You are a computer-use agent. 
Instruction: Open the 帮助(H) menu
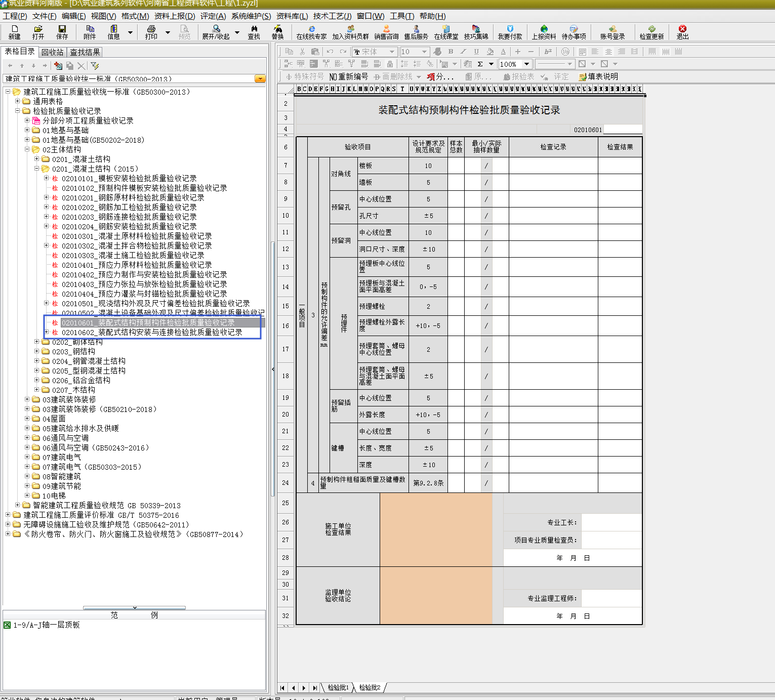pyautogui.click(x=433, y=16)
